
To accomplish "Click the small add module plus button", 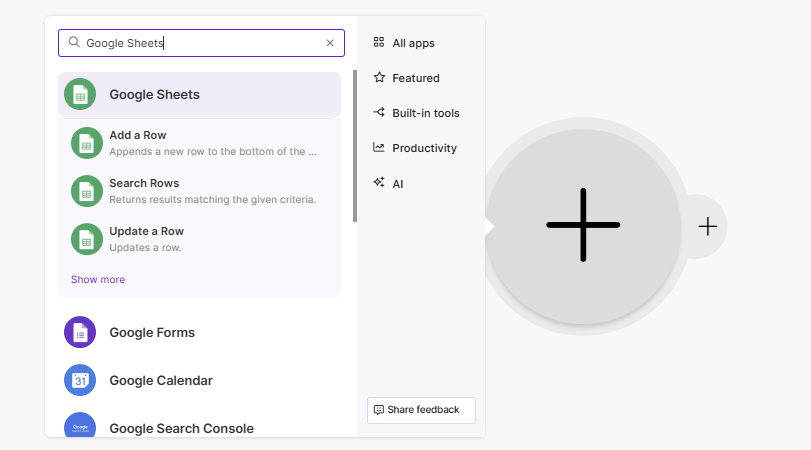I will [x=708, y=226].
